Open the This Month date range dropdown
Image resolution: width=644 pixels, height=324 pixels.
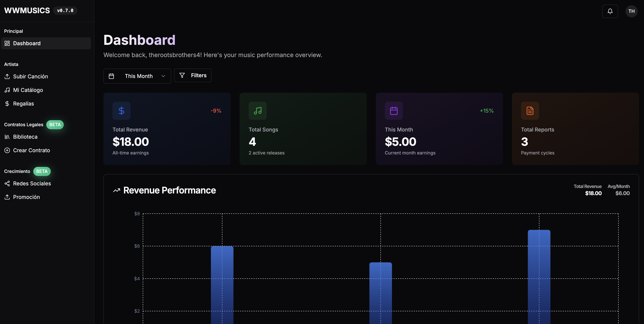click(x=137, y=76)
